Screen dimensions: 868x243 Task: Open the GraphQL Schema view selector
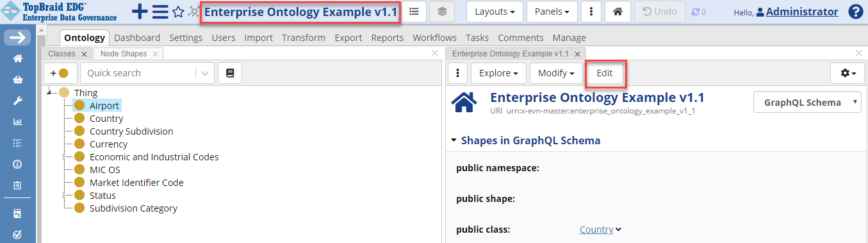click(x=808, y=103)
